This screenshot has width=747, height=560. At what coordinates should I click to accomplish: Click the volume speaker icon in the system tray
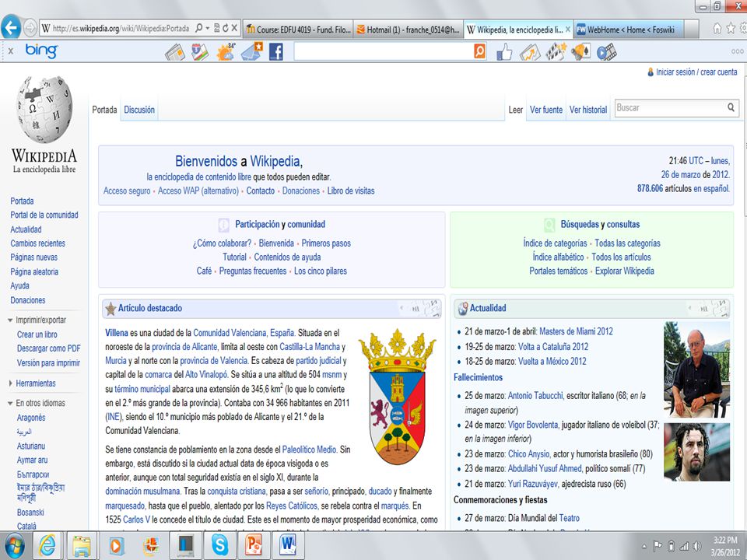click(697, 546)
